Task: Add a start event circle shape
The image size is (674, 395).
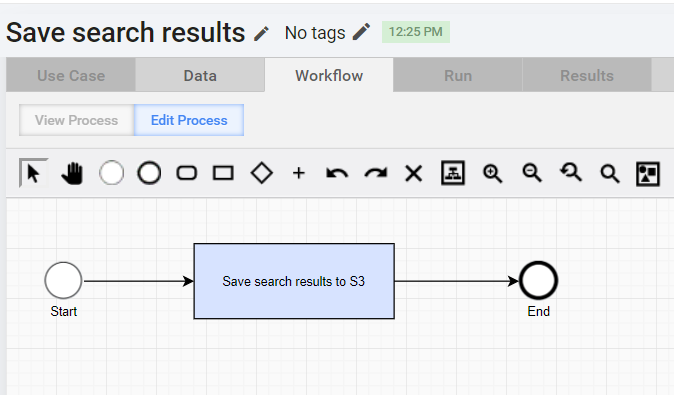Action: pyautogui.click(x=111, y=173)
